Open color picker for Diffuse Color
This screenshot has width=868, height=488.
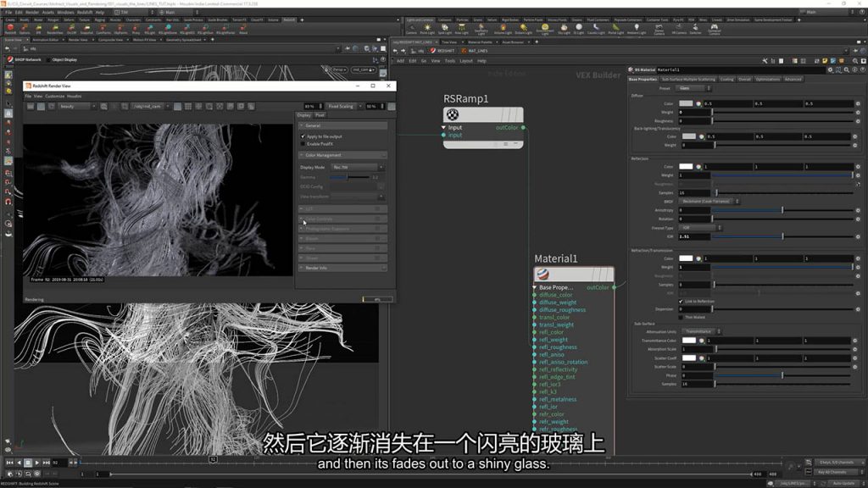click(x=698, y=103)
